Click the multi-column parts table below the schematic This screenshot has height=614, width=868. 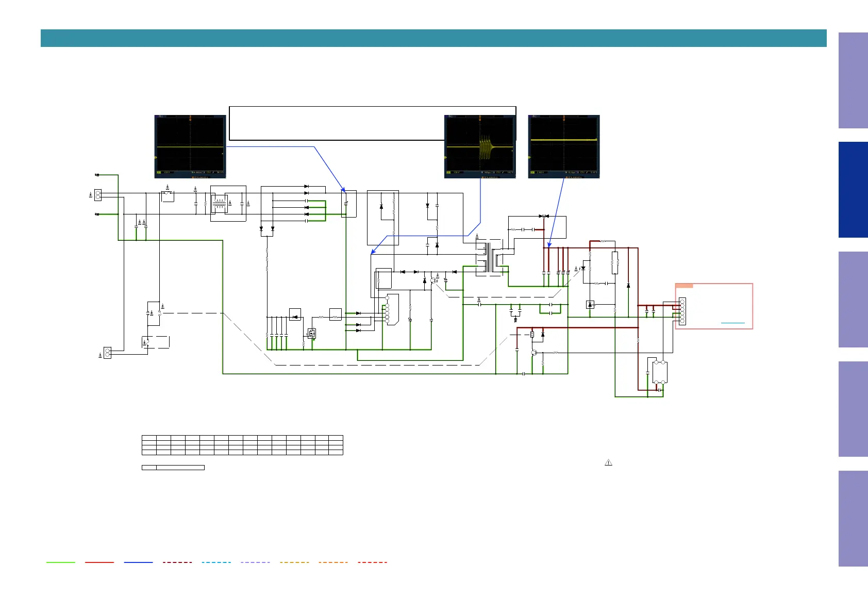[242, 445]
